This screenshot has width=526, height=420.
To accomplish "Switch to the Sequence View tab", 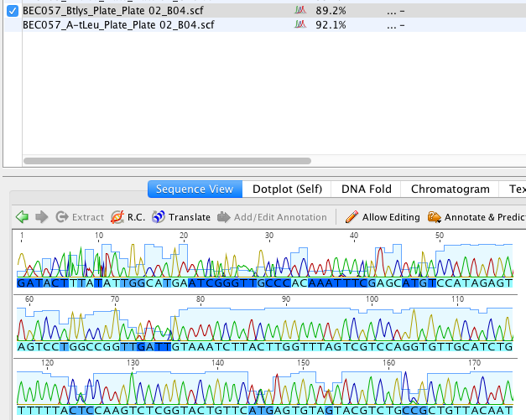I will [x=195, y=189].
